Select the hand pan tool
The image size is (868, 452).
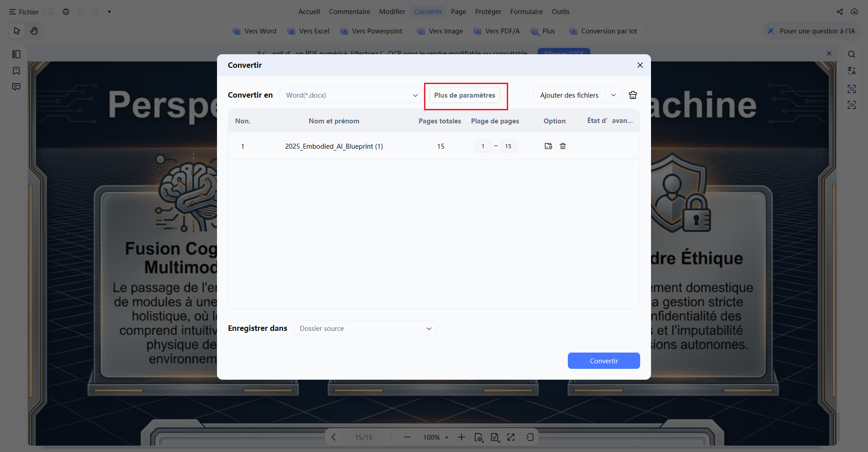click(x=34, y=31)
